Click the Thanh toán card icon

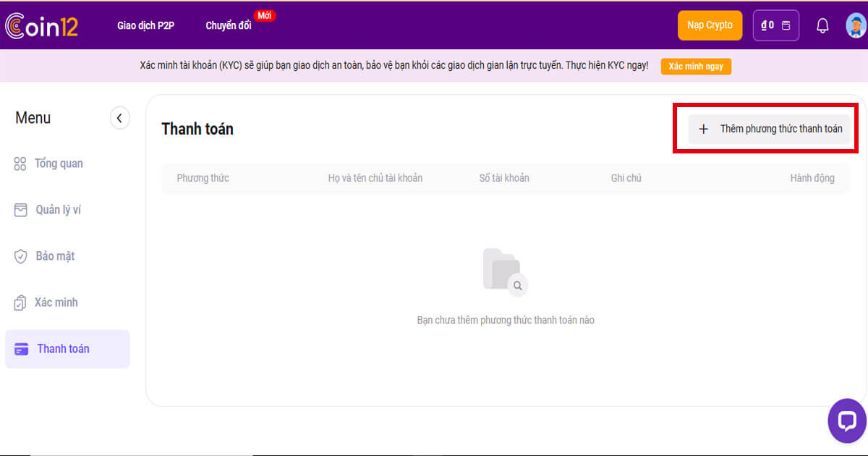[x=22, y=349]
